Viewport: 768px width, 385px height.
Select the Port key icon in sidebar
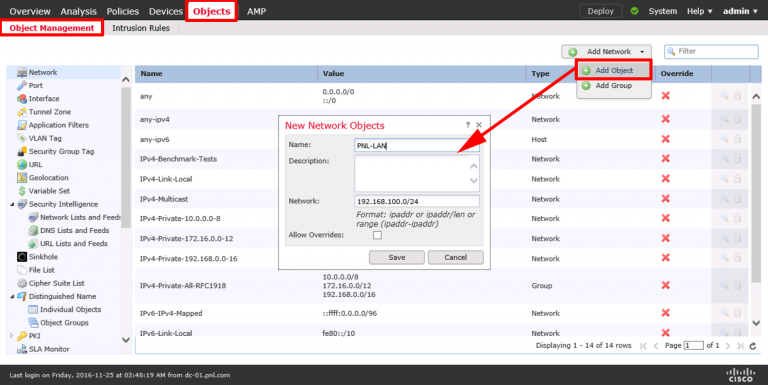pos(22,86)
